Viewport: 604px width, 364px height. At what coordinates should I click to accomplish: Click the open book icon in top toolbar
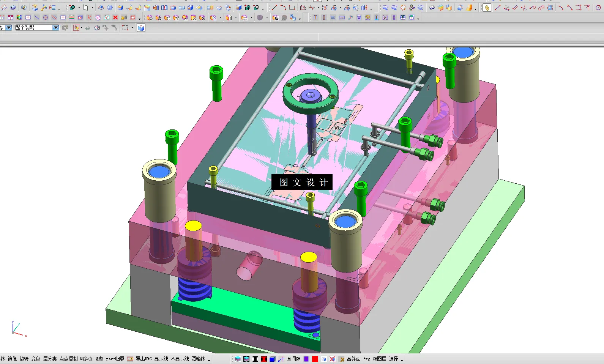164,8
